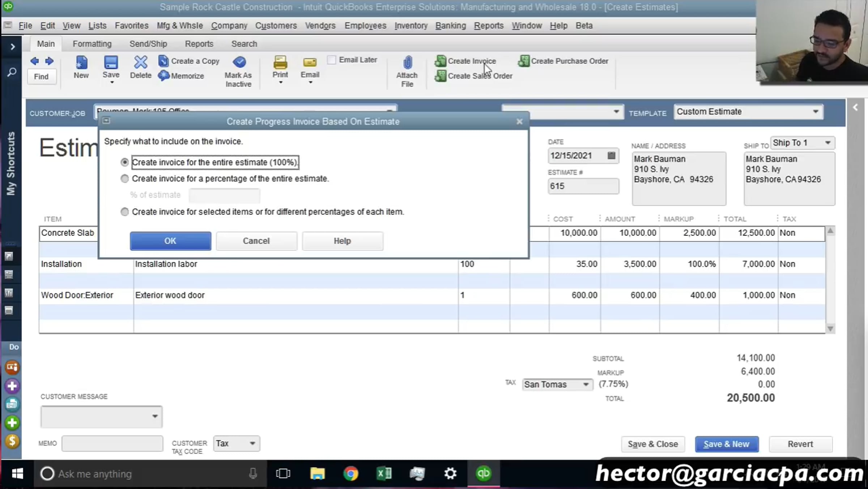This screenshot has width=868, height=489.
Task: Switch to the Formatting tab
Action: (x=92, y=44)
